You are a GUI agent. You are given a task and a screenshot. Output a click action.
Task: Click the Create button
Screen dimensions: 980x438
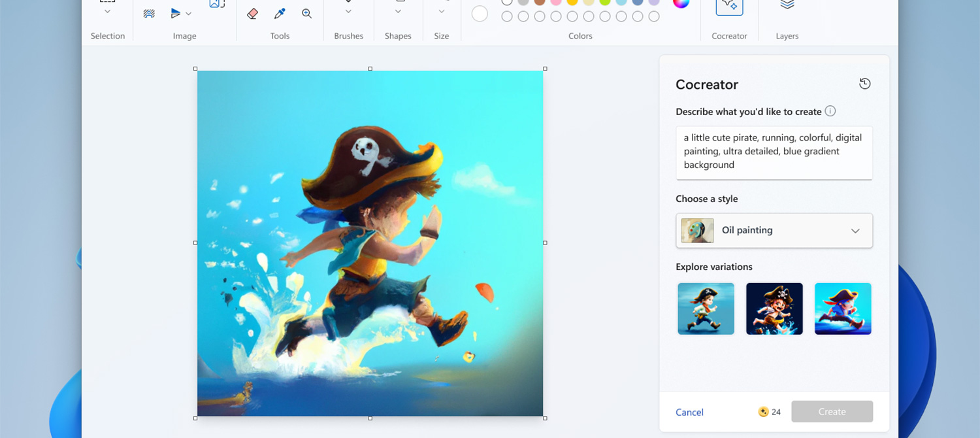pos(832,411)
